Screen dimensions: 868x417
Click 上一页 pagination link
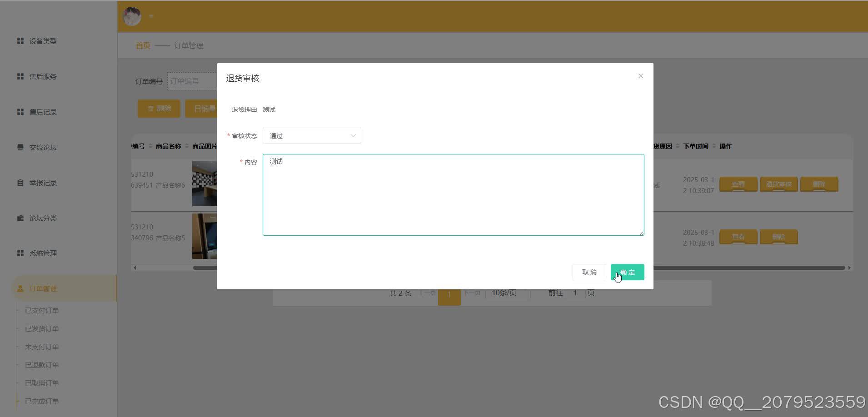(x=427, y=293)
